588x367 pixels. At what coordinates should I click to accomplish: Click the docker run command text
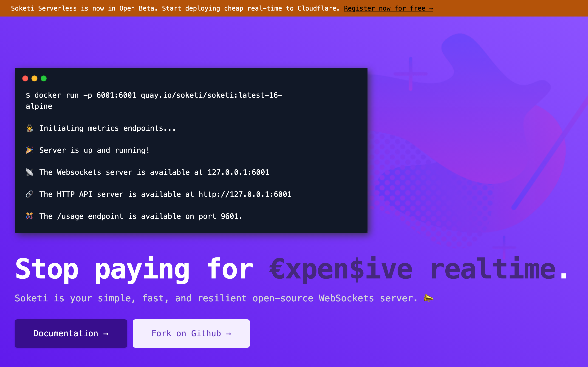(x=154, y=95)
